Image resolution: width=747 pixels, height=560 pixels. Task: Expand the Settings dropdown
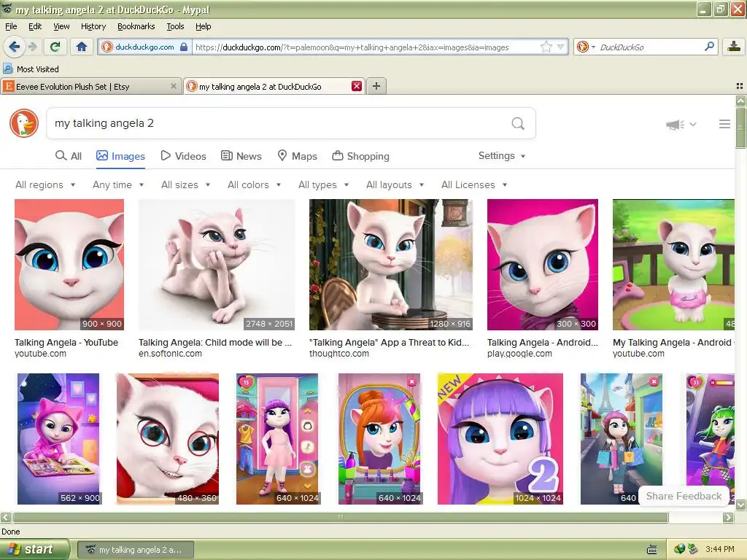(502, 156)
